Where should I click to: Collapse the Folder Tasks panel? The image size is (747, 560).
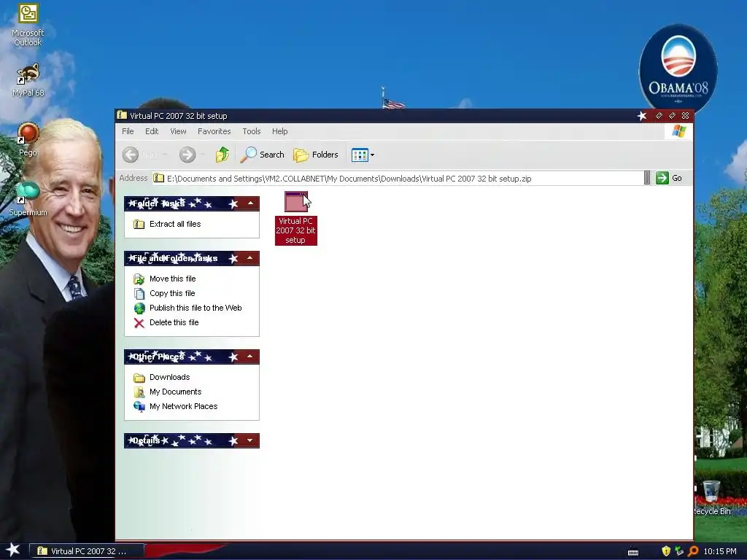point(250,203)
